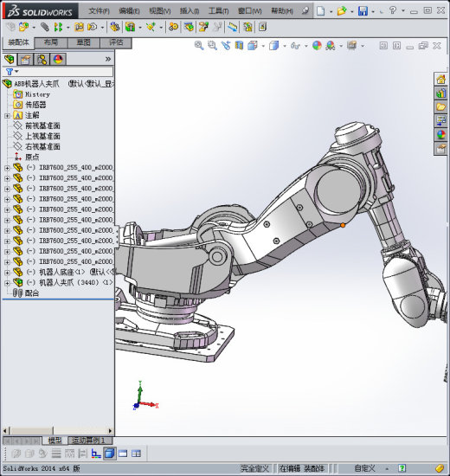Toggle the two-view split window button
This screenshot has width=450, height=476.
coord(123,453)
